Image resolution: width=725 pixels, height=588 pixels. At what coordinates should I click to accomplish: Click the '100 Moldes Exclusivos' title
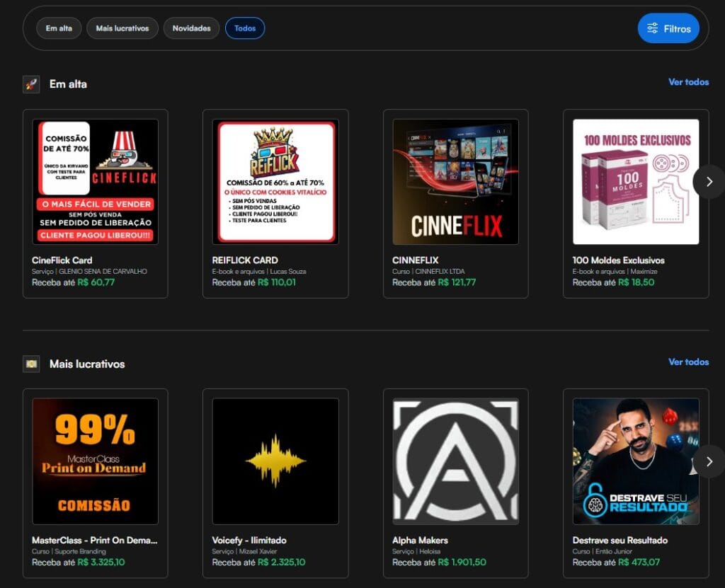[x=618, y=260]
